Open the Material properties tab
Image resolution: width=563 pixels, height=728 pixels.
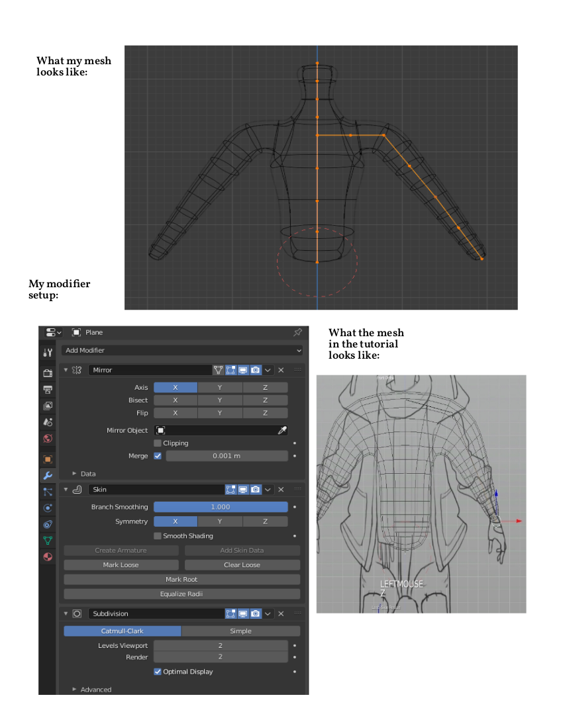48,557
